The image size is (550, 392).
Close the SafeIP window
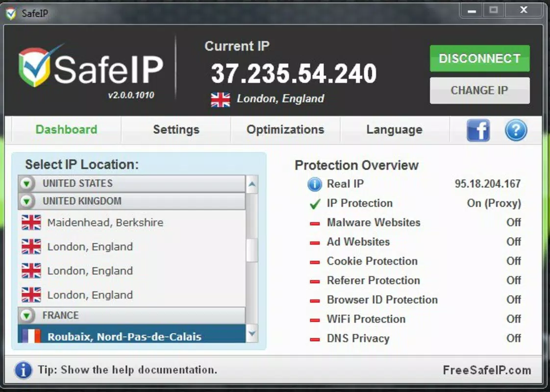[x=524, y=10]
